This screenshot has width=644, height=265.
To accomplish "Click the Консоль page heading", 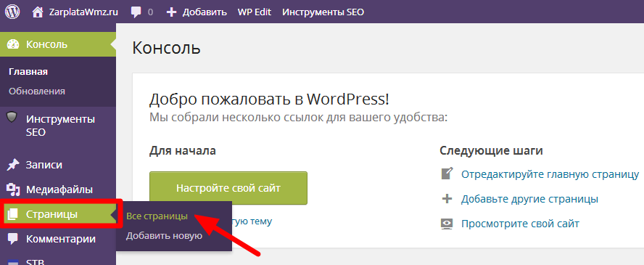I will (x=167, y=48).
